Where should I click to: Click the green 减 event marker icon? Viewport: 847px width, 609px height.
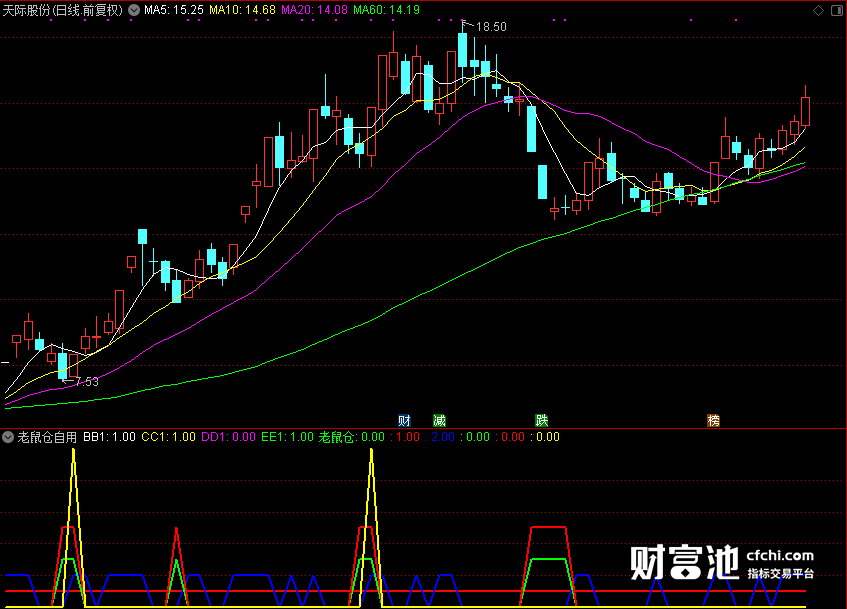439,420
